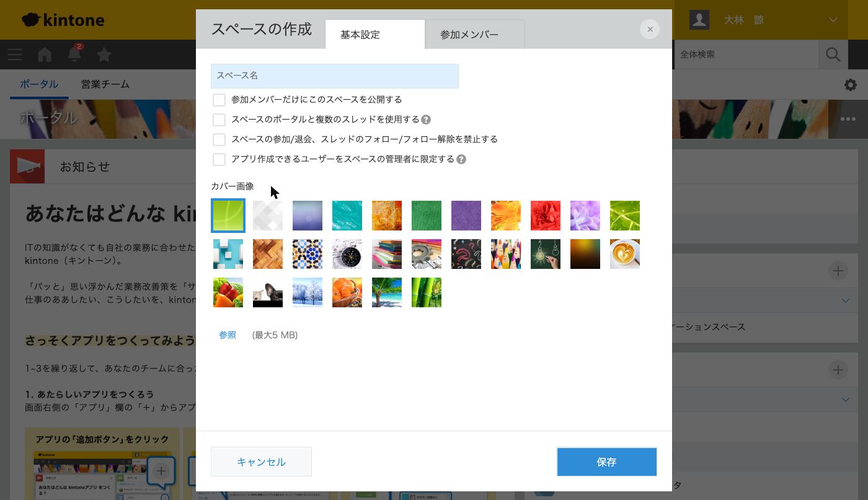This screenshot has height=500, width=868.
Task: Select the question marks chalkboard cover
Action: point(466,254)
